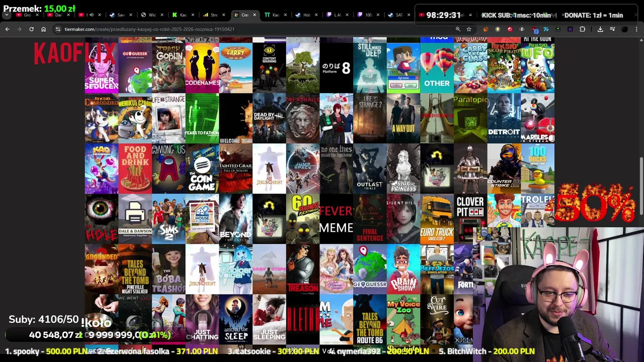Select the Slay the Princess tile

click(404, 168)
